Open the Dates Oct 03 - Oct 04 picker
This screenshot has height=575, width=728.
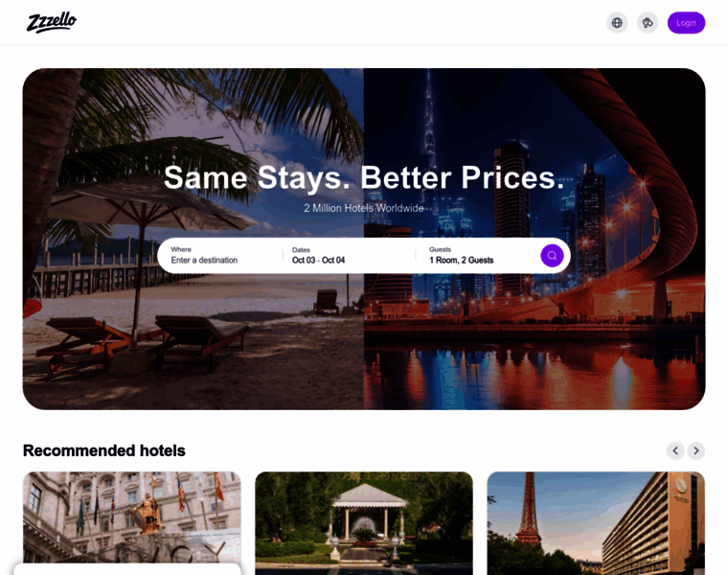pyautogui.click(x=349, y=256)
